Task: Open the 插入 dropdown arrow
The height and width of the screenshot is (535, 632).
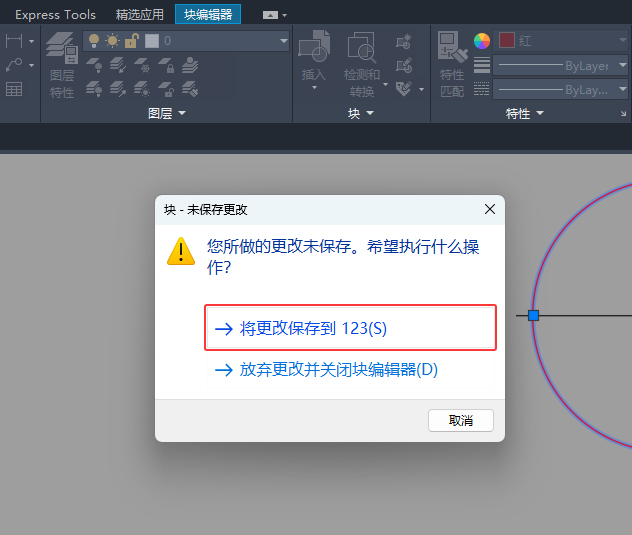Action: (314, 87)
